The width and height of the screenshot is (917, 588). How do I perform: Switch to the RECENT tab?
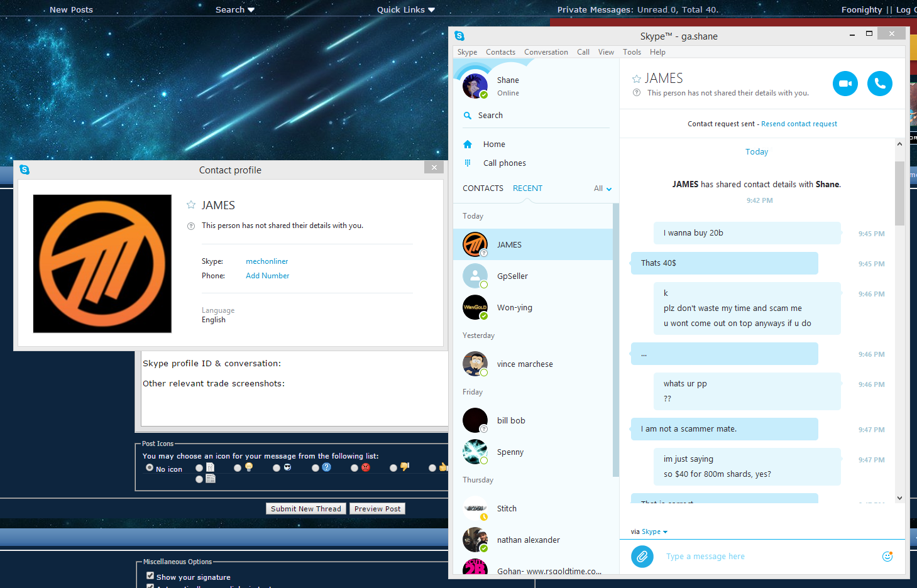pyautogui.click(x=527, y=188)
